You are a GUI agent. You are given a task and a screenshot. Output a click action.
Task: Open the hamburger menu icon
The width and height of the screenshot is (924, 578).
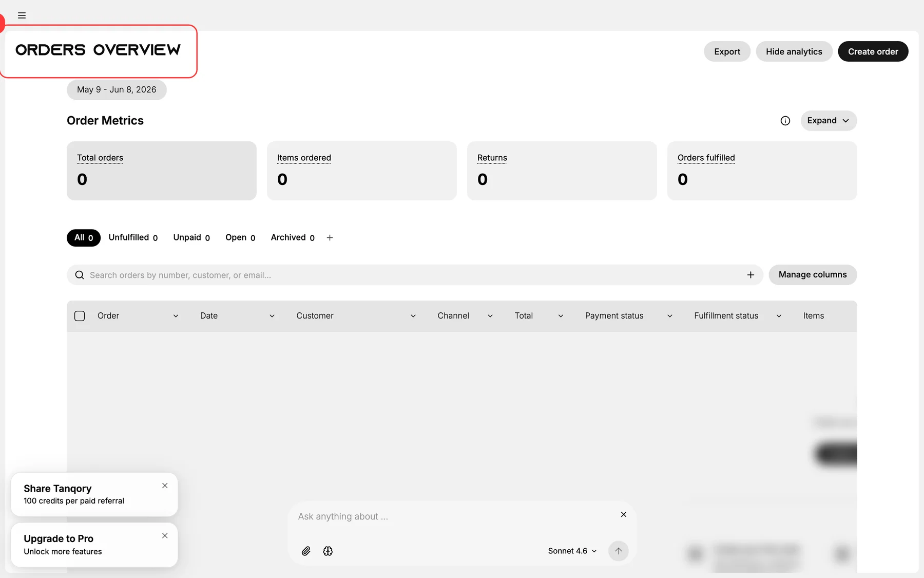22,15
